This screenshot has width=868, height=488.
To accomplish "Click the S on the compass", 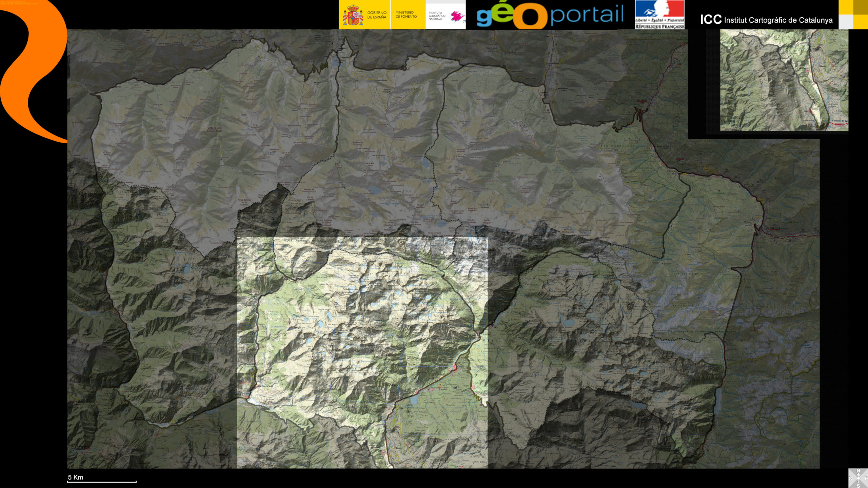I will 858,486.
